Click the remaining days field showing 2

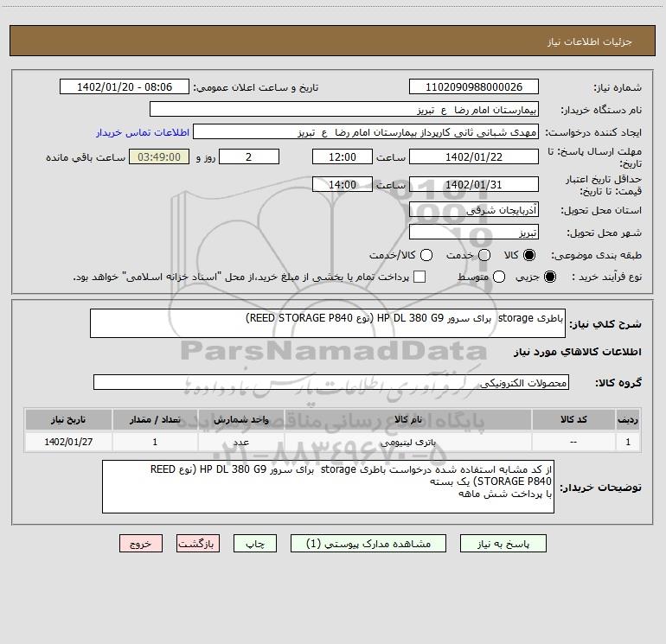click(x=249, y=156)
